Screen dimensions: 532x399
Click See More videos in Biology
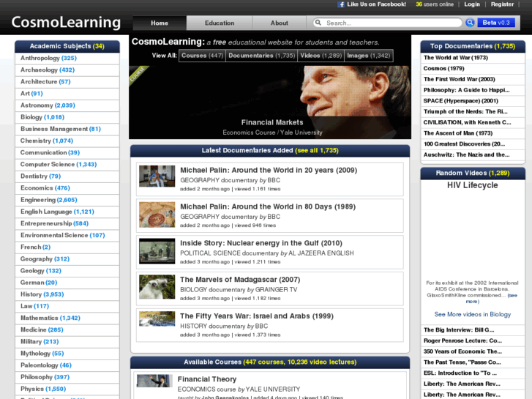tap(472, 315)
